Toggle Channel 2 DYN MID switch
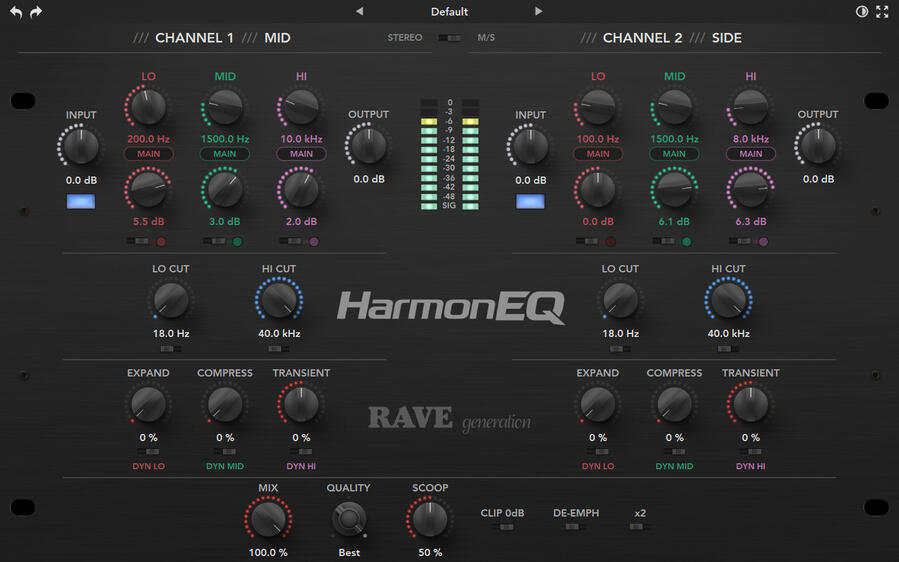This screenshot has width=899, height=562. tap(674, 452)
